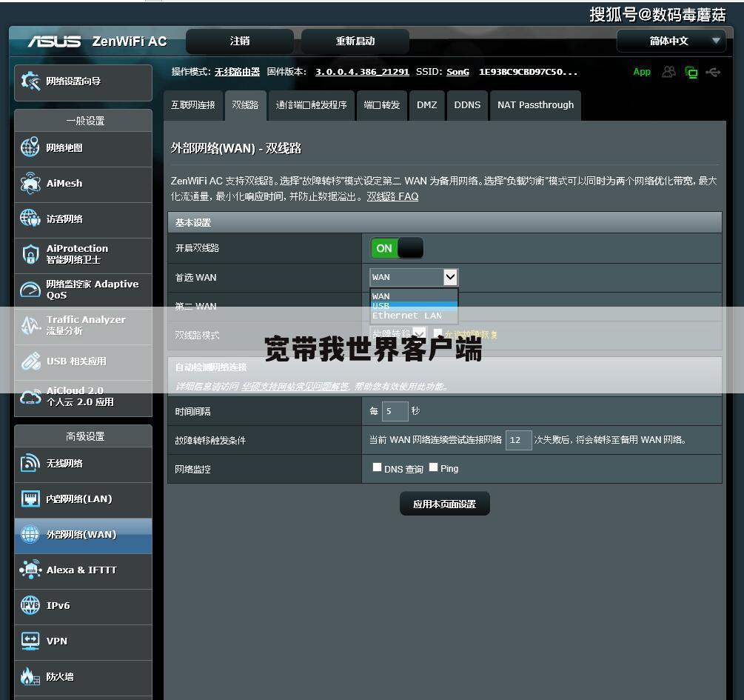Enable the DNS query checkbox
Viewport: 744px width, 700px height.
click(378, 467)
